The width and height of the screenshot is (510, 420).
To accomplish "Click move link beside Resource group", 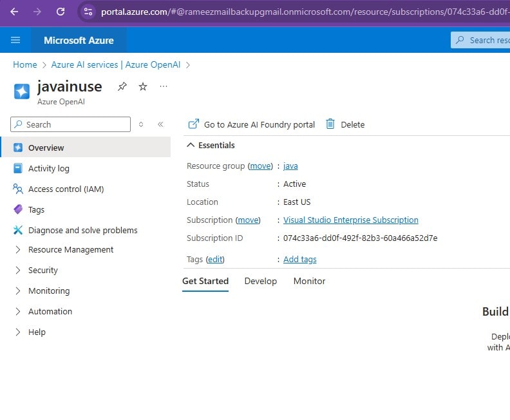I will coord(260,166).
